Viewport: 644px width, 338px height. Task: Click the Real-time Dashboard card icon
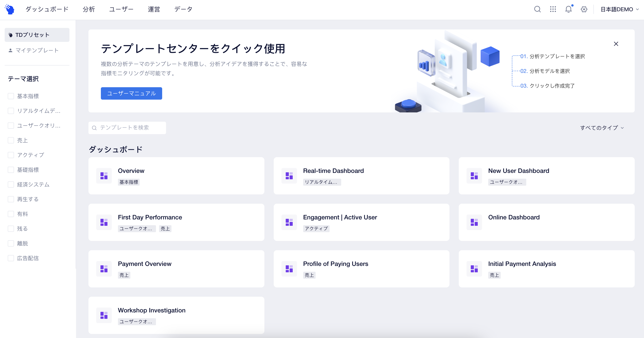click(289, 176)
